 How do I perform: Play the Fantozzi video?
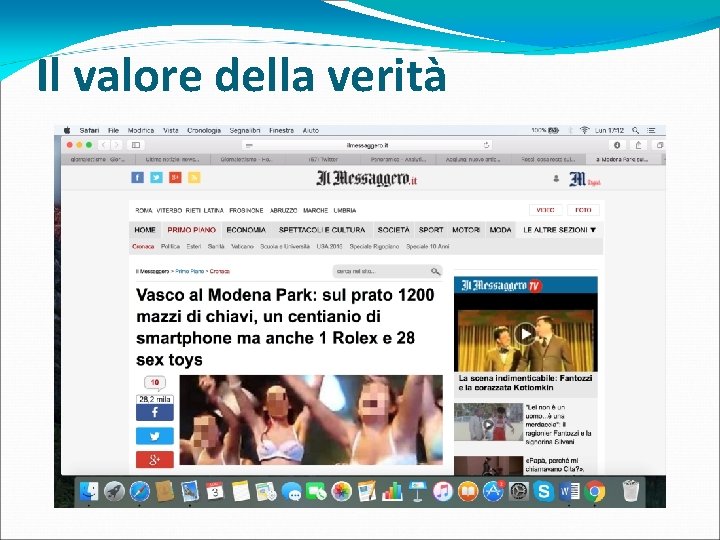point(525,334)
